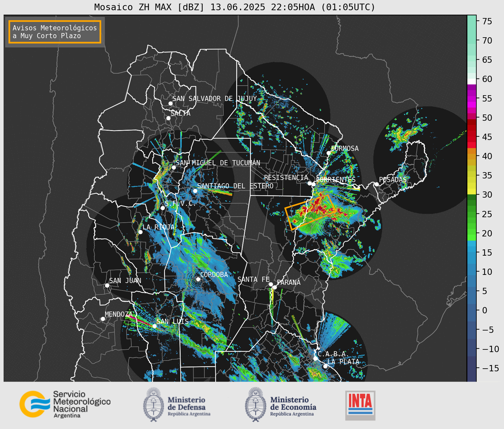Click the San Luis marker dot
The image size is (504, 429).
(154, 326)
